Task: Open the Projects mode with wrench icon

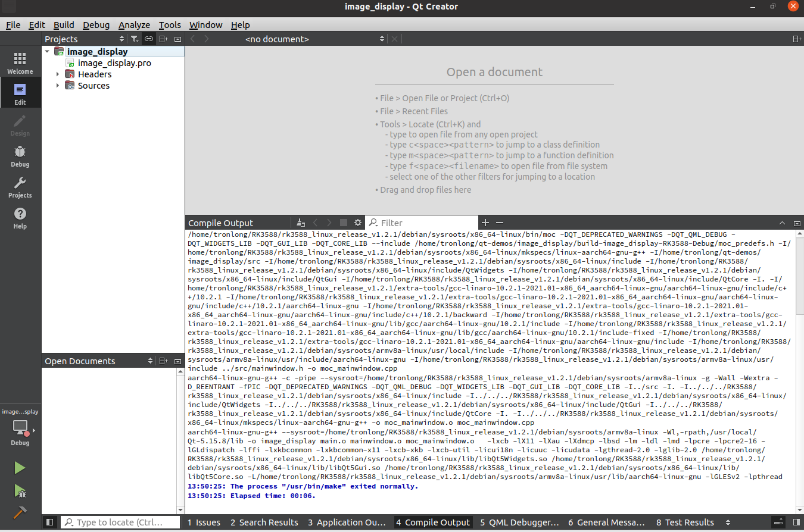Action: click(20, 186)
